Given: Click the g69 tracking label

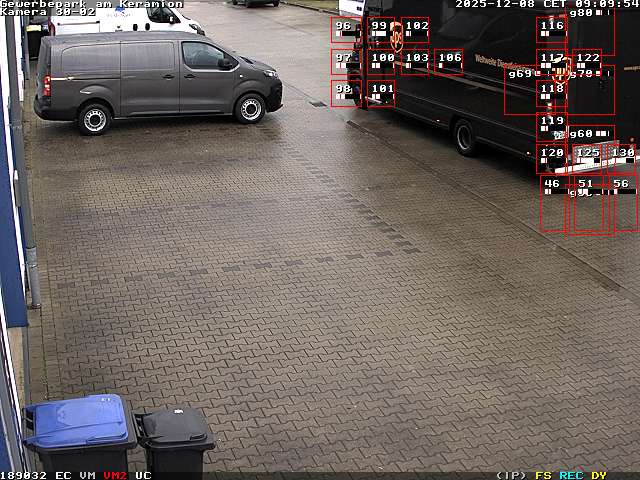Looking at the screenshot, I should coord(520,74).
